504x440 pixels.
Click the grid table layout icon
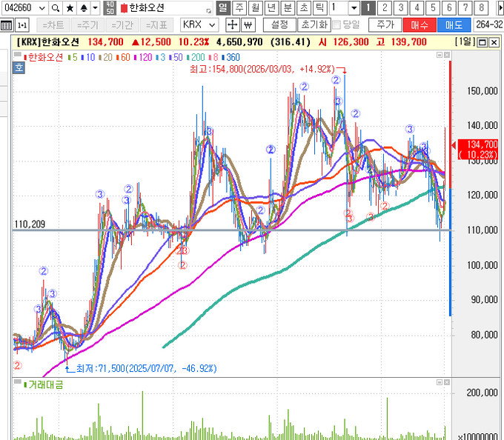[7, 25]
